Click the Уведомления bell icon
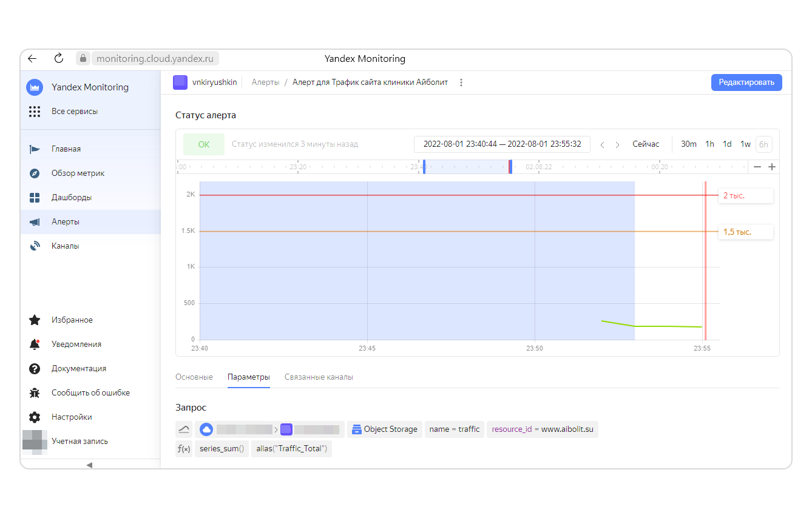 pyautogui.click(x=35, y=345)
